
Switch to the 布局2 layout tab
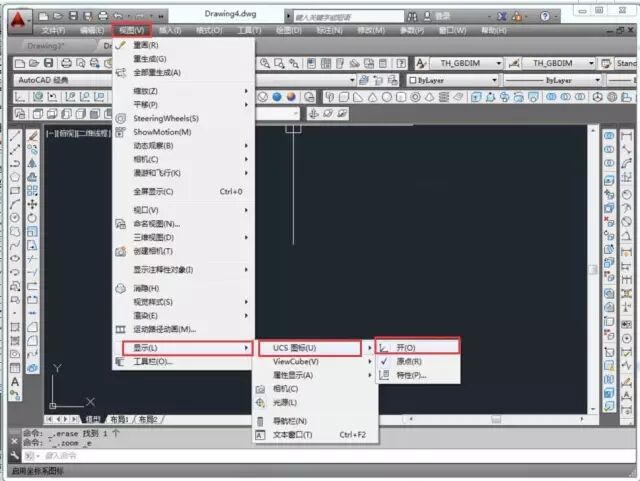148,419
